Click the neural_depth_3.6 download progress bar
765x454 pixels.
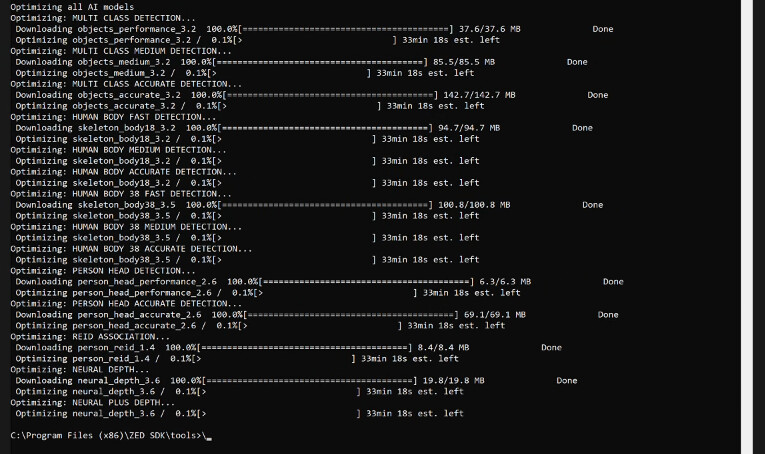click(311, 381)
